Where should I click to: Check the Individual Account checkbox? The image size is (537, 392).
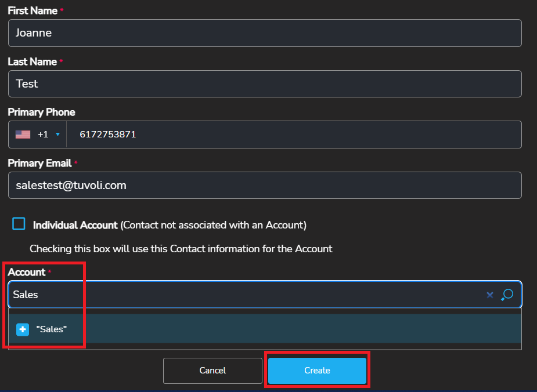tap(19, 224)
